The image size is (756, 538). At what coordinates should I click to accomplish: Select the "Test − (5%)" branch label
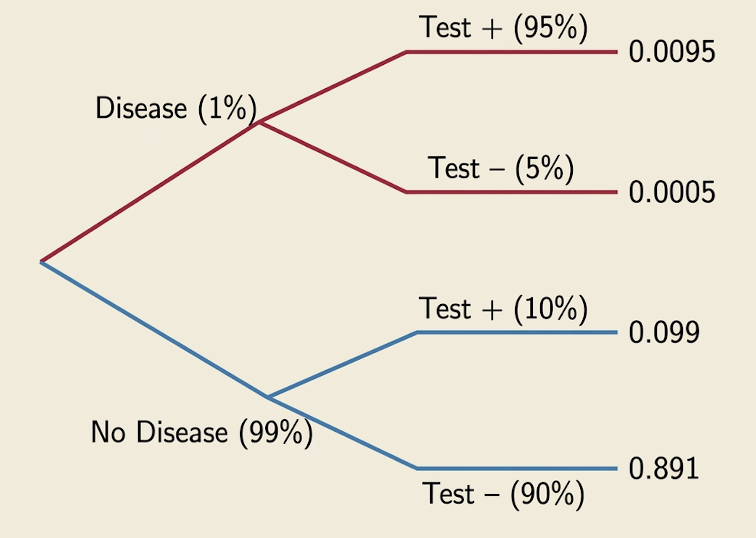tap(500, 168)
